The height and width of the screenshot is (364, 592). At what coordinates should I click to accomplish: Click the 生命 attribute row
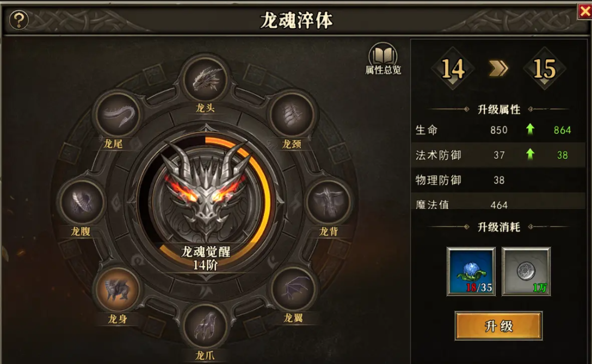pyautogui.click(x=498, y=130)
